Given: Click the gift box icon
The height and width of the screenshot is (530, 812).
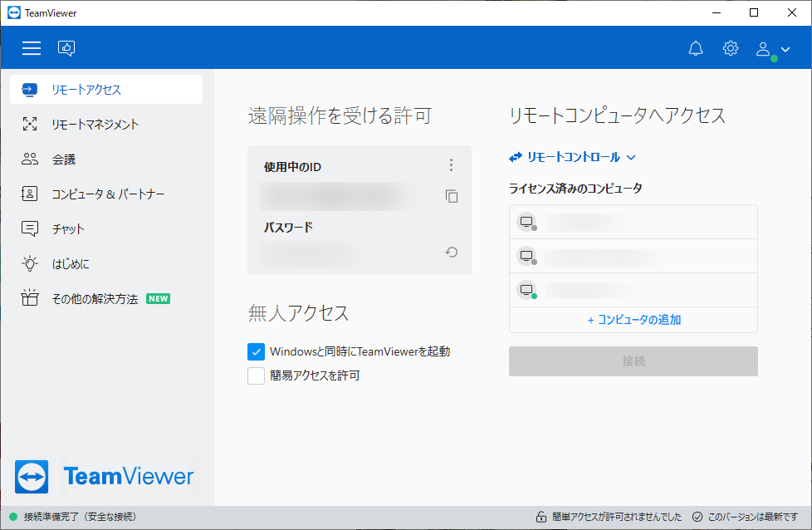Looking at the screenshot, I should tap(30, 298).
